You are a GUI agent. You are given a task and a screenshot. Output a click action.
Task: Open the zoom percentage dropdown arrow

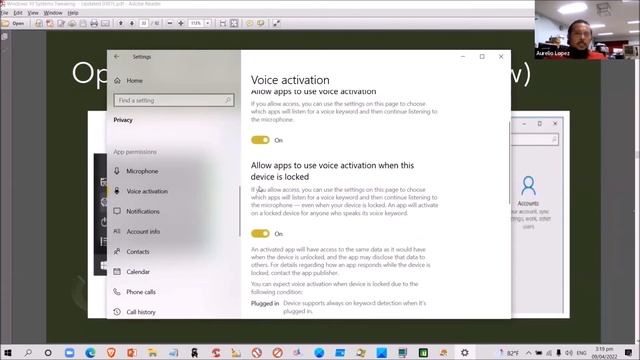(x=208, y=24)
